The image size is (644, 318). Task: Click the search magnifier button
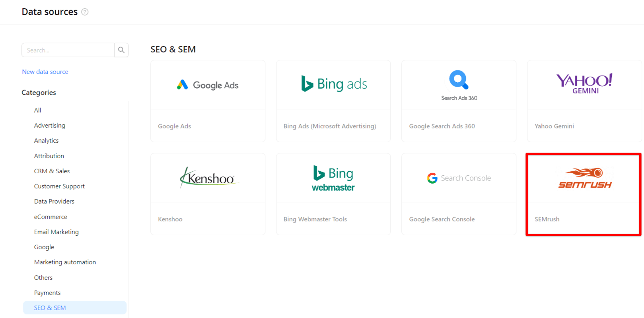coord(121,50)
